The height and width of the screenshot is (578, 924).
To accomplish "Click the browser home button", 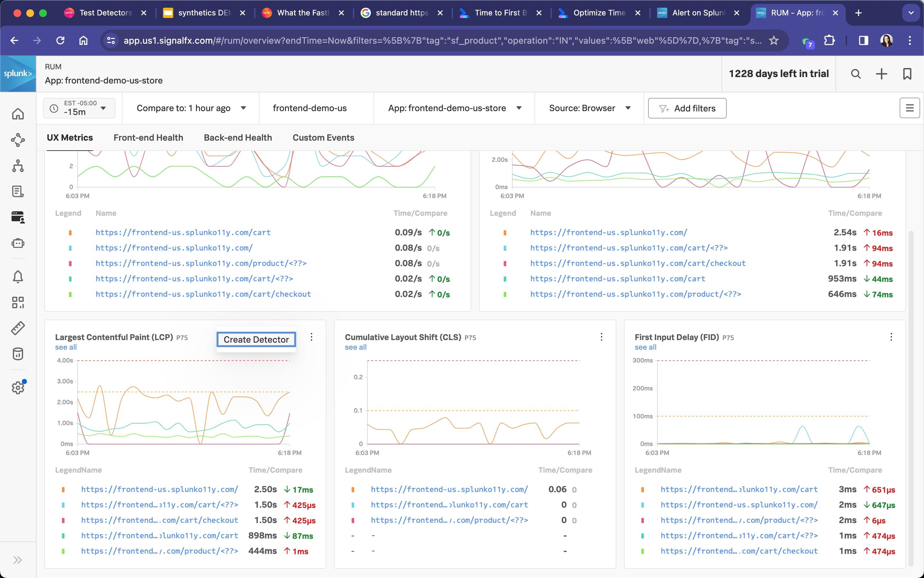I will (x=83, y=40).
